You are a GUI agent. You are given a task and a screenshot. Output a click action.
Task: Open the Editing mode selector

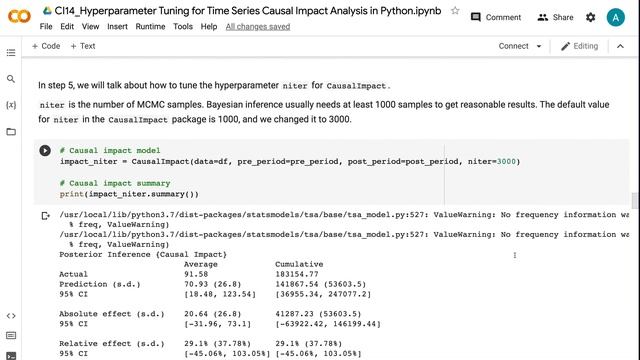point(580,46)
